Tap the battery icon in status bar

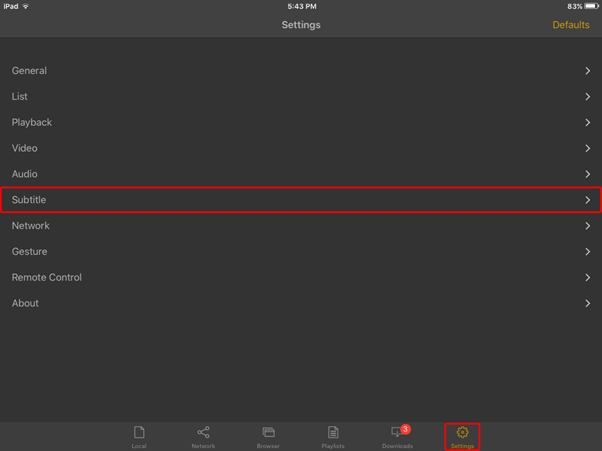[592, 6]
